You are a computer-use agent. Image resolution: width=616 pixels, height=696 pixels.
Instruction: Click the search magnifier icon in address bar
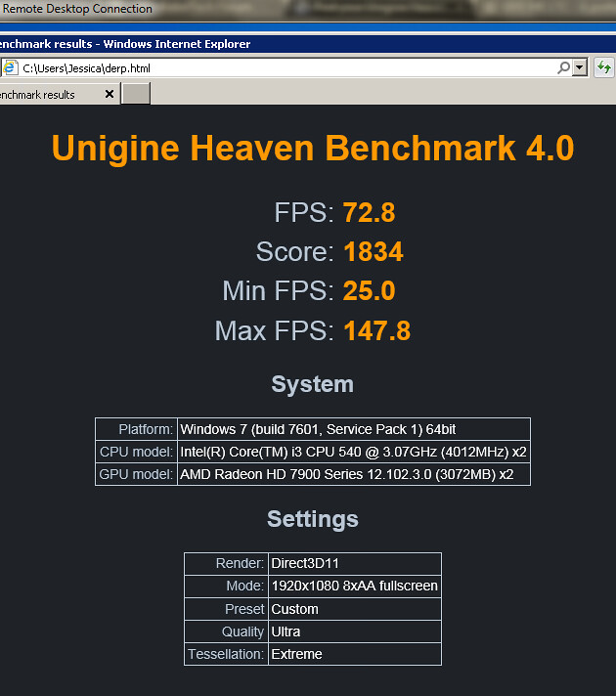point(564,68)
